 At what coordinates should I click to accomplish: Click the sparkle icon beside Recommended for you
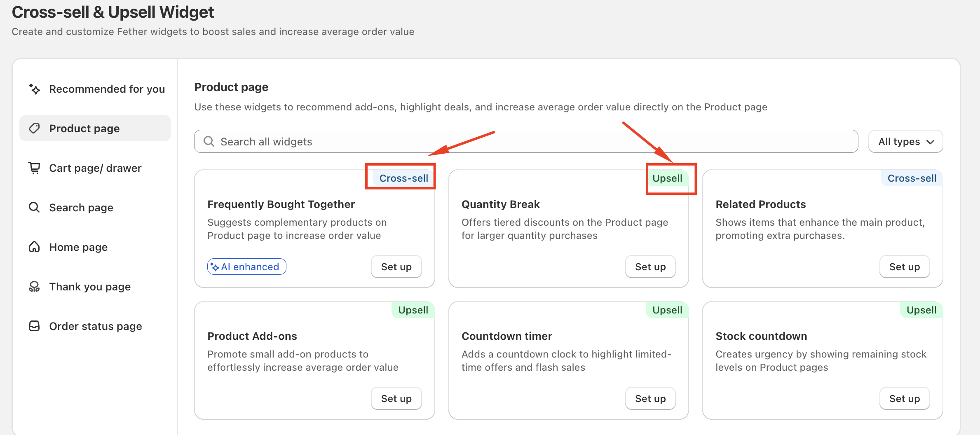pos(35,89)
